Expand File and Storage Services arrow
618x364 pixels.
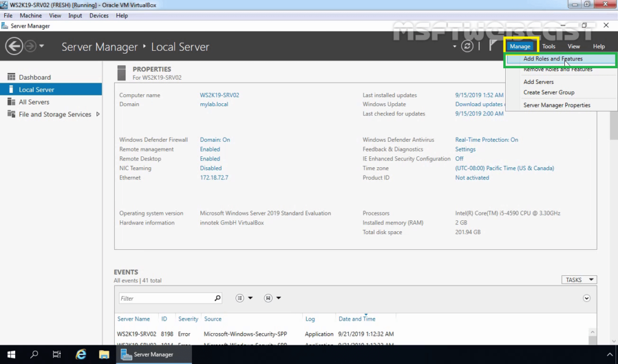[98, 114]
